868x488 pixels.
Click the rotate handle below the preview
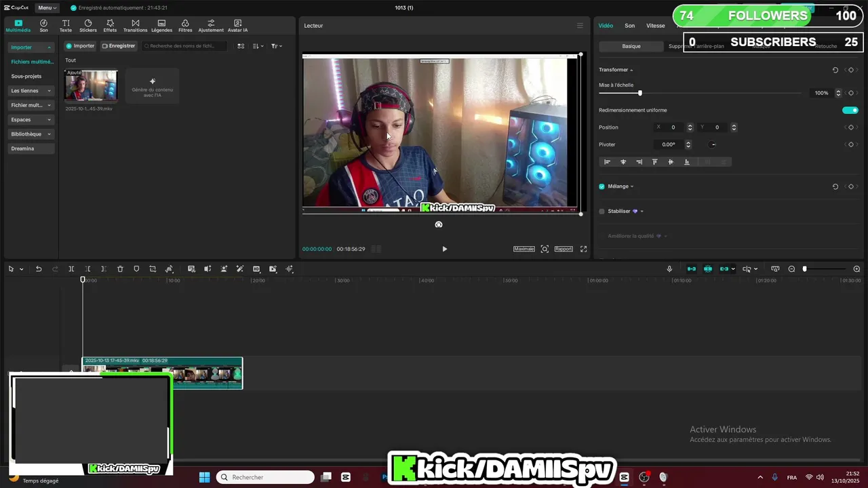coord(439,224)
